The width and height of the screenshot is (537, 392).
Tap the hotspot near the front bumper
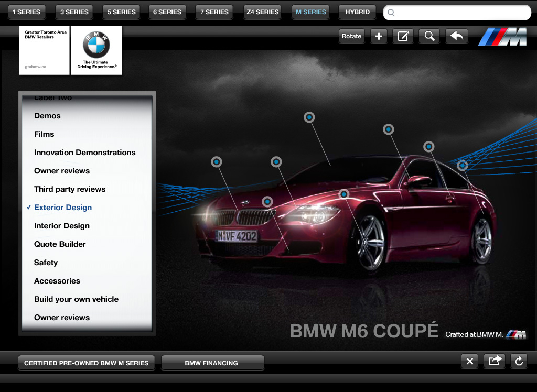267,202
